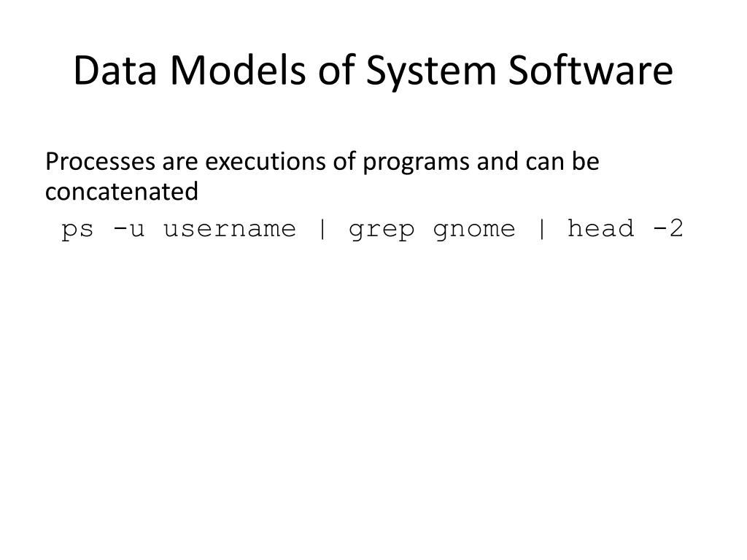Select the word Processes in the body text

(100, 161)
